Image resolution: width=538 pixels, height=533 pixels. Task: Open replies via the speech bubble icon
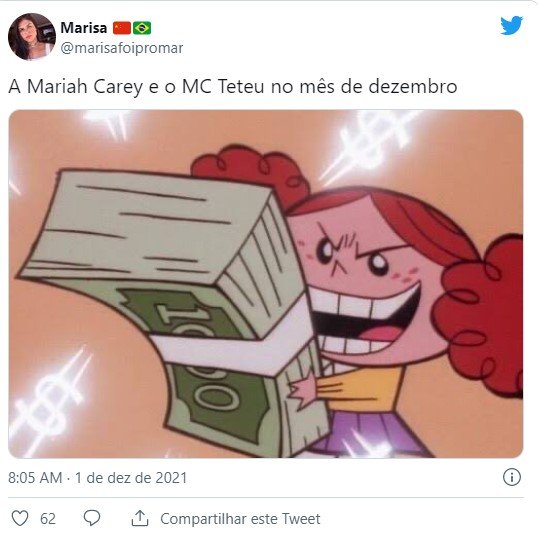[92, 518]
